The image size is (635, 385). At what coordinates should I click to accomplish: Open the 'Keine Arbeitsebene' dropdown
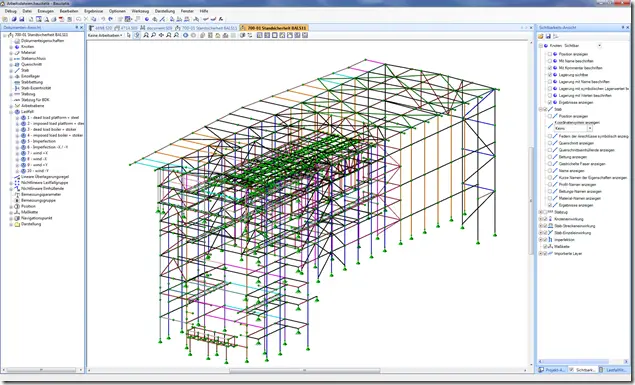pyautogui.click(x=105, y=36)
